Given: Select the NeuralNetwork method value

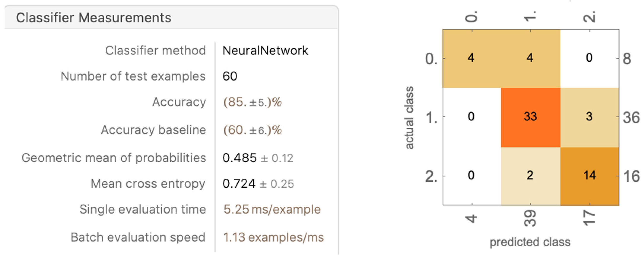Looking at the screenshot, I should (265, 51).
